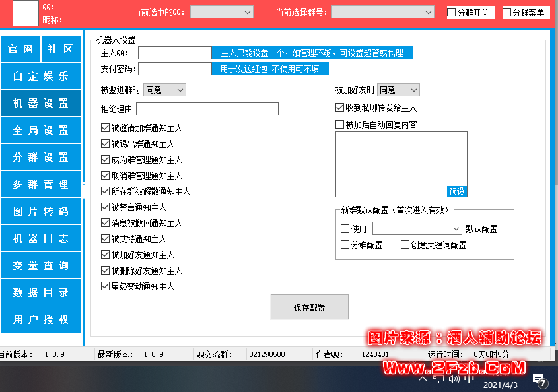Open the 图片转码 sidebar tab
This screenshot has height=392, width=558.
pos(40,212)
